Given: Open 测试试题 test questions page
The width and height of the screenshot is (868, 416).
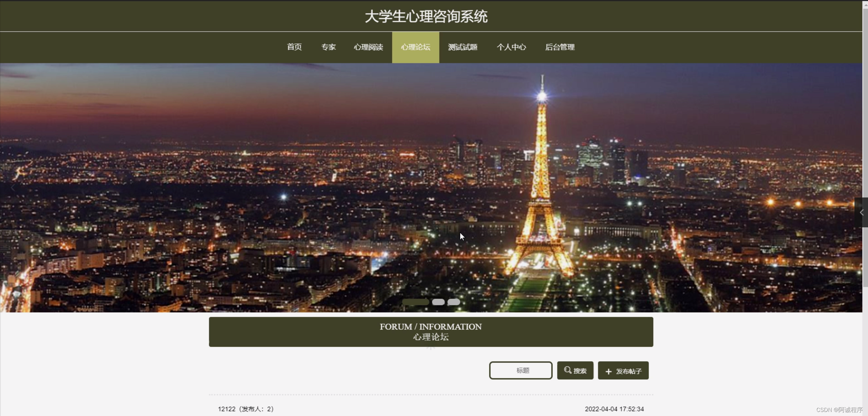Looking at the screenshot, I should pos(463,47).
